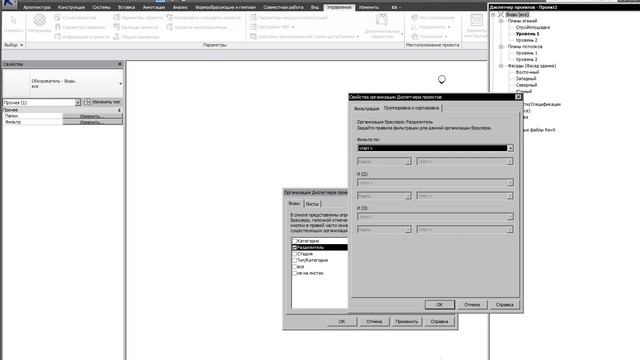Select Уровень 1 under Планы этажей
This screenshot has height=360, width=640.
[527, 34]
